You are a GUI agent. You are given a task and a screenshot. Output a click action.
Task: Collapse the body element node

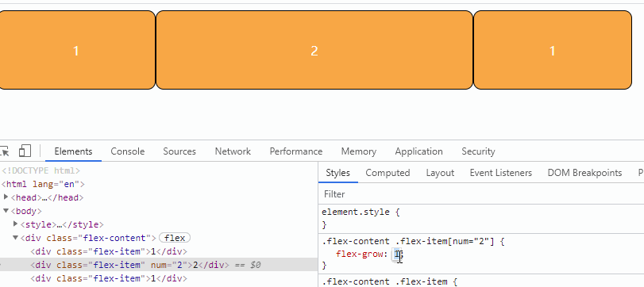6,211
